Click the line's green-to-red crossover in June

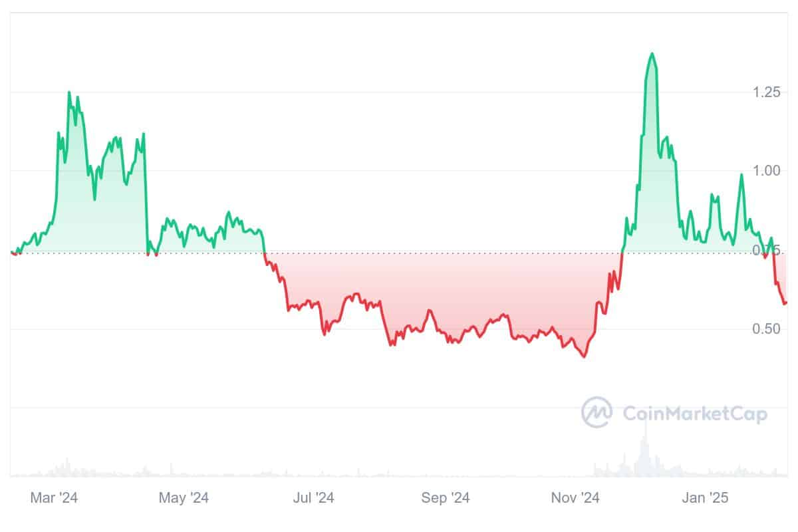coord(265,253)
